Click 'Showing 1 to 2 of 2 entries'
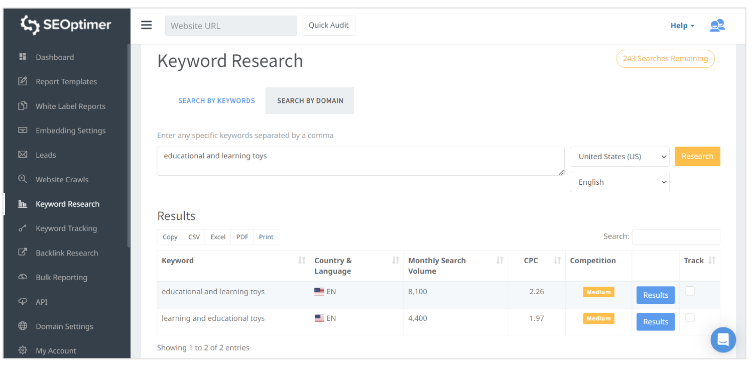Screen dimensions: 753x371 pos(203,347)
